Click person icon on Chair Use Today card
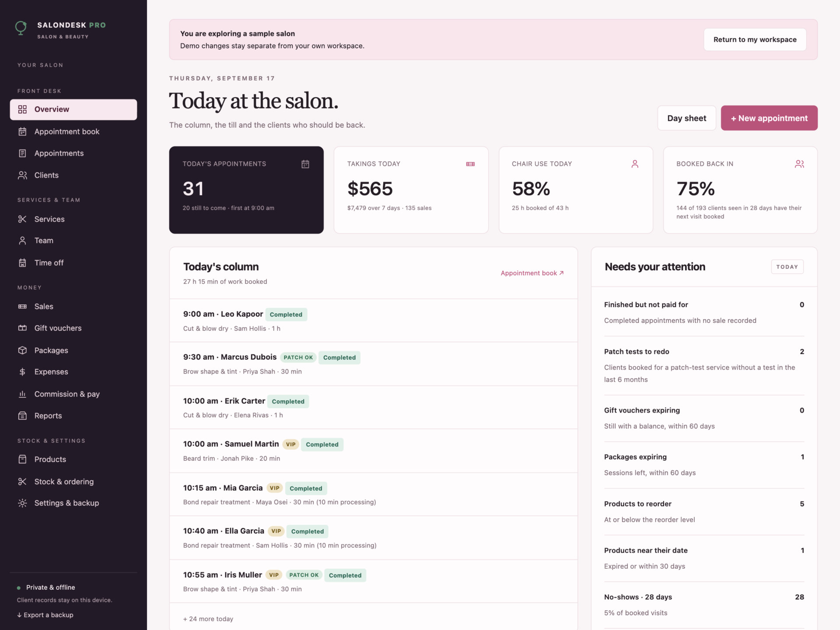This screenshot has width=840, height=630. point(635,164)
